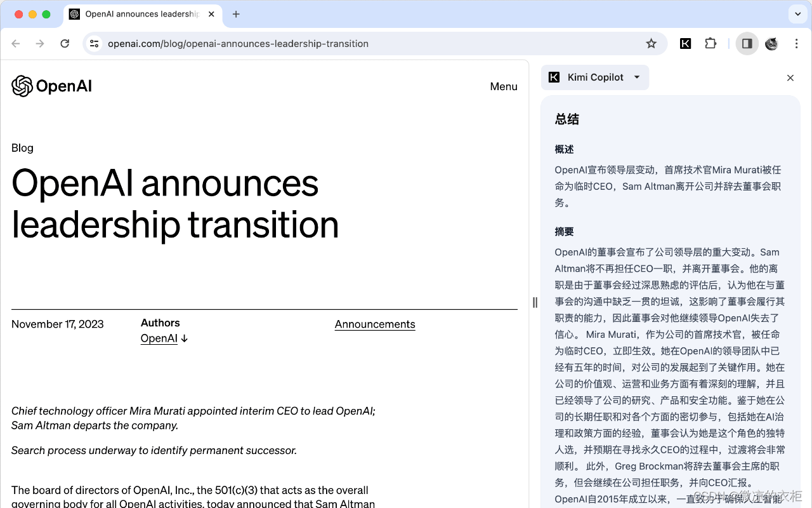Open the OpenAI logo home link
Image resolution: width=812 pixels, height=508 pixels.
(52, 86)
